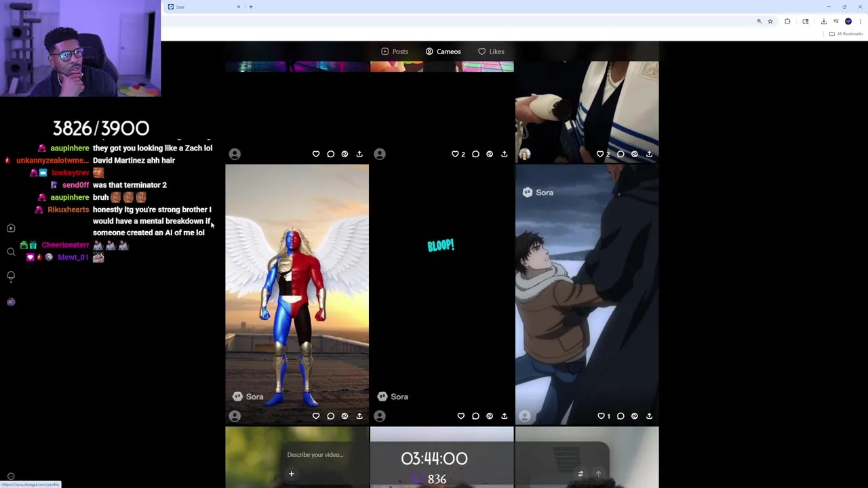This screenshot has width=868, height=488.
Task: Like the striped-shawl video with 2 likes
Action: (x=600, y=155)
